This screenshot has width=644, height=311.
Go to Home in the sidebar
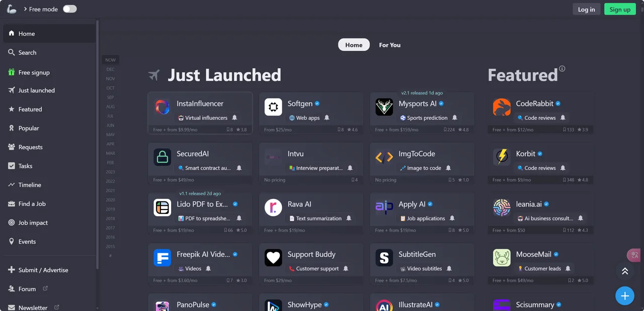coord(49,34)
